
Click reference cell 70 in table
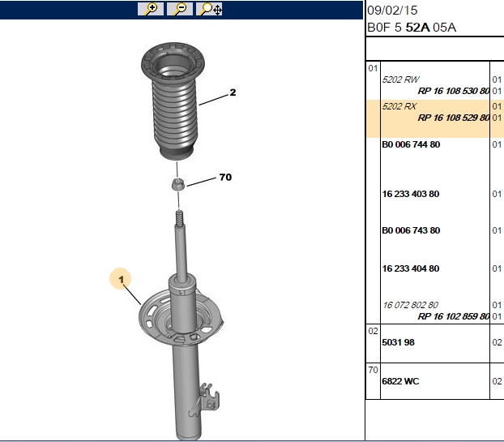(373, 370)
